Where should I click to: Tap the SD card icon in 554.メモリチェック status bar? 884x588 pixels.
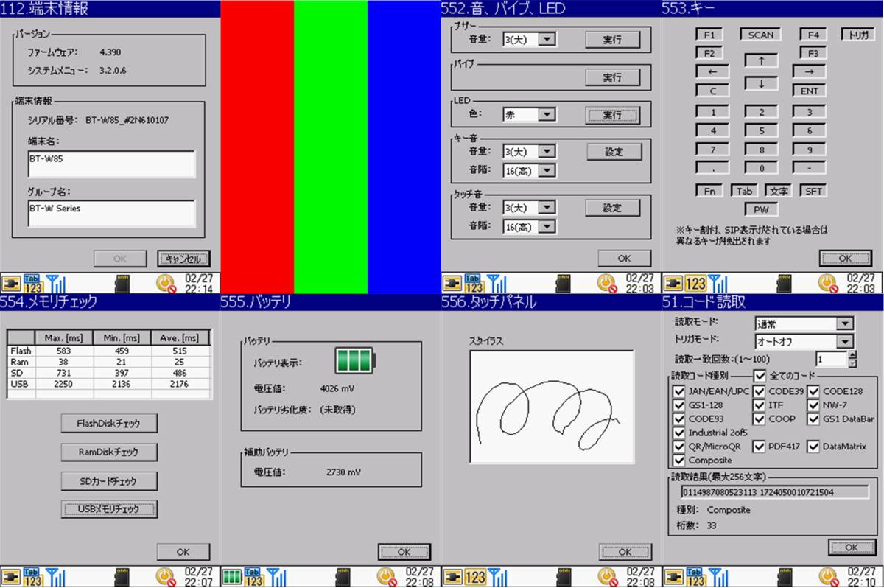(122, 577)
